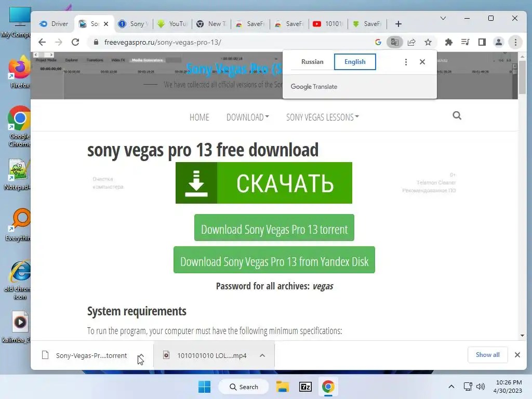
Task: Click the forward navigation arrow
Action: click(59, 42)
